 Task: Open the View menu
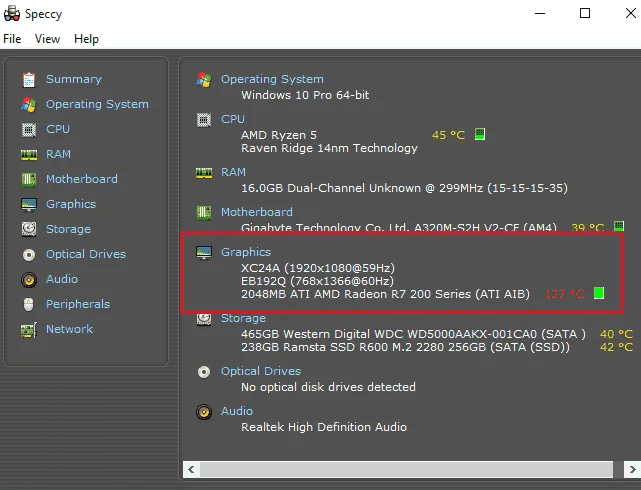click(47, 39)
